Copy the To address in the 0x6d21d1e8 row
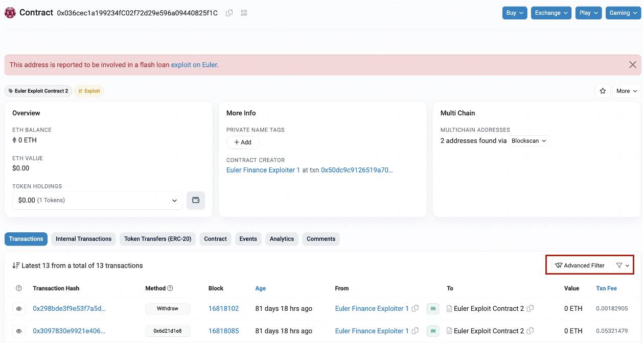Viewport: 644px width, 343px height. tap(531, 331)
